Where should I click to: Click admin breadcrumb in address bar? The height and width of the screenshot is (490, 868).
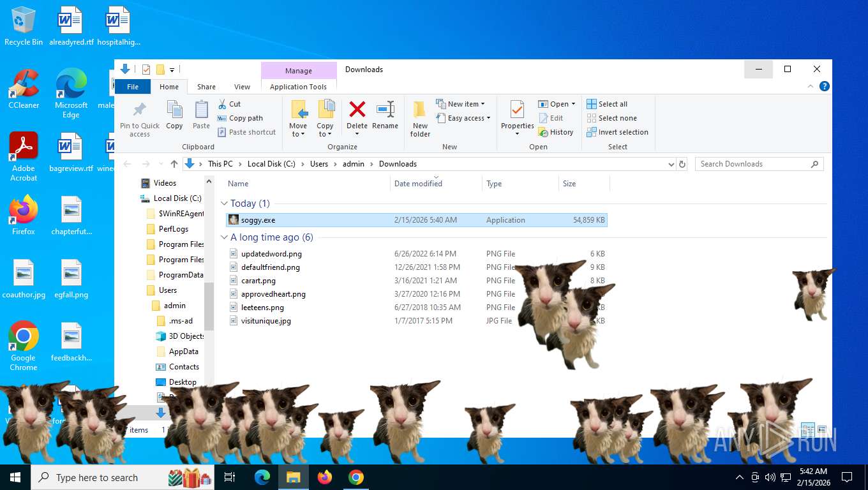(354, 164)
